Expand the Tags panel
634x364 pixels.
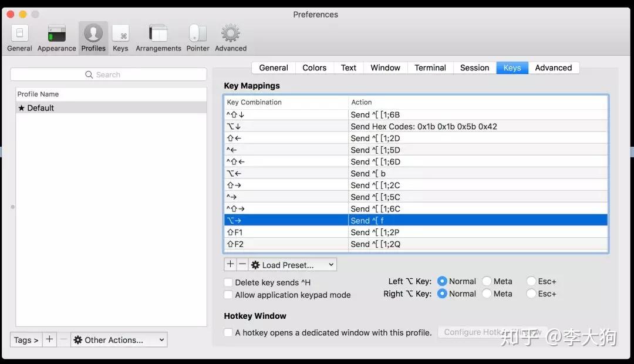(x=26, y=340)
